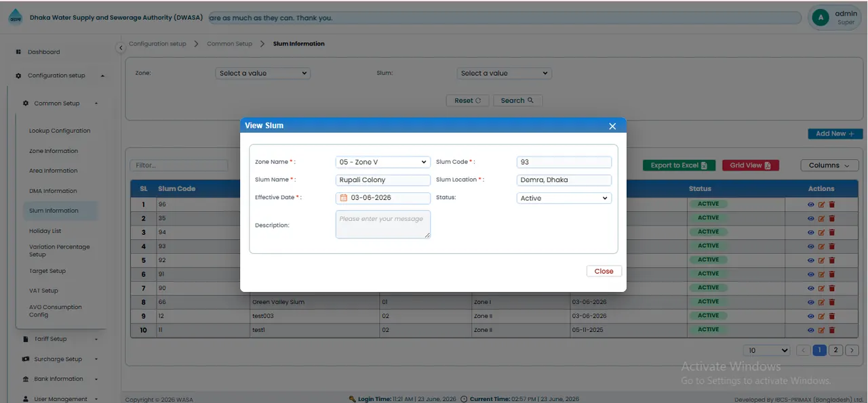This screenshot has height=403, width=868.
Task: Delete row 1 using trash icon
Action: (x=832, y=204)
